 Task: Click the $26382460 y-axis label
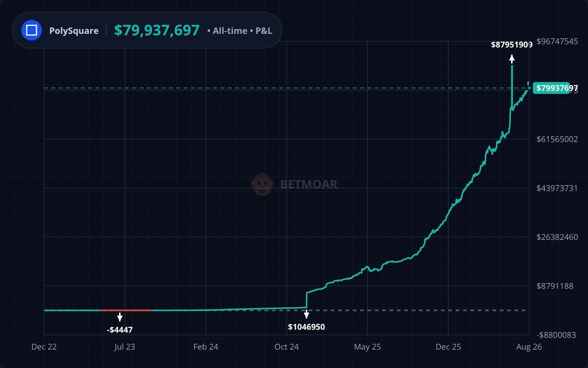pyautogui.click(x=557, y=237)
